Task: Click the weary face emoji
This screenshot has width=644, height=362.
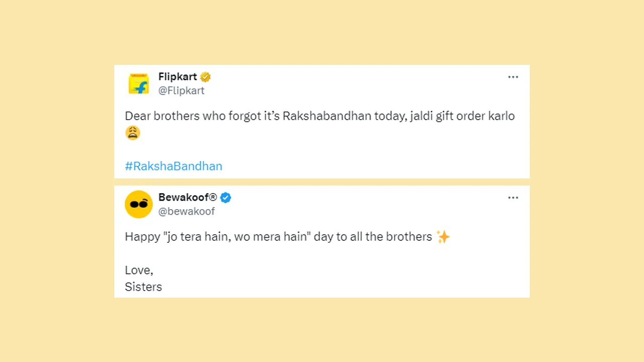Action: [x=132, y=133]
